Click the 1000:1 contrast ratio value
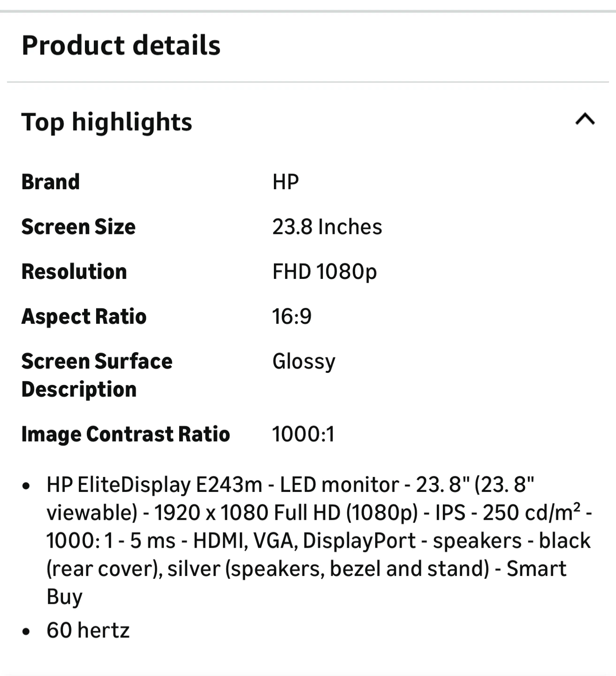Image resolution: width=616 pixels, height=676 pixels. pos(303,434)
